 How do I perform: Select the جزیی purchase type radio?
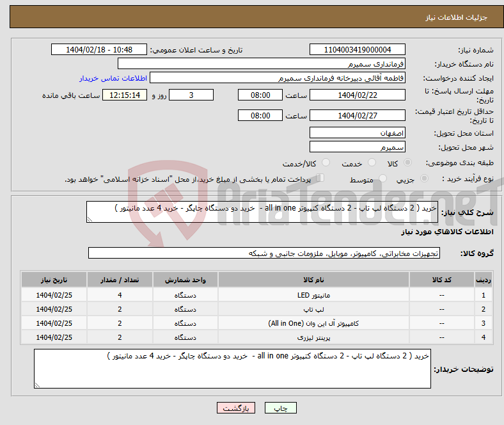pos(424,178)
